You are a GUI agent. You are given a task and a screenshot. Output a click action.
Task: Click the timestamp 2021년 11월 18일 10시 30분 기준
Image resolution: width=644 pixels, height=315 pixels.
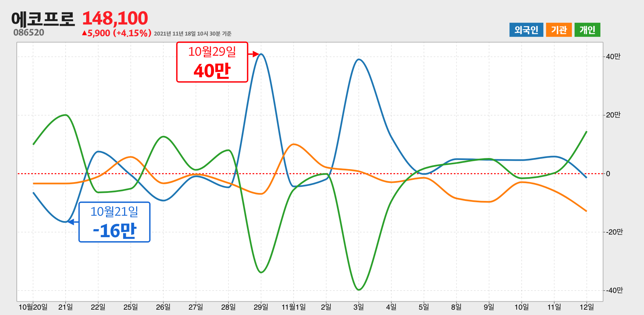pos(193,34)
